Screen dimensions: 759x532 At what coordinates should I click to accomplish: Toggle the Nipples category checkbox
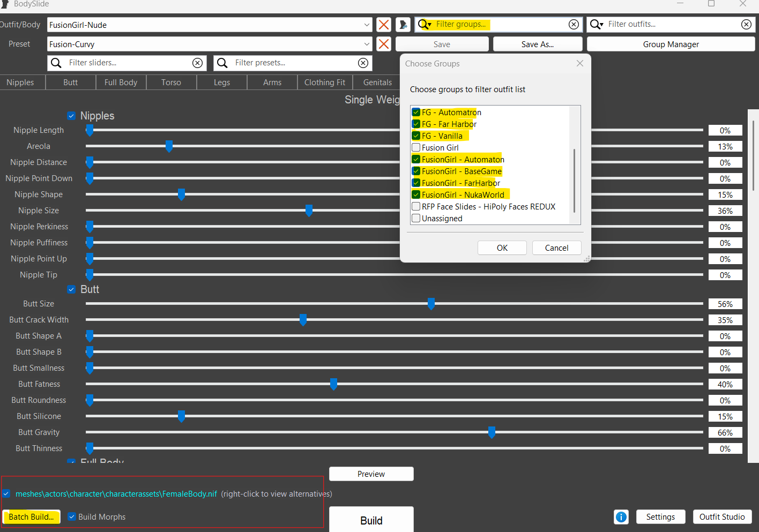[71, 116]
